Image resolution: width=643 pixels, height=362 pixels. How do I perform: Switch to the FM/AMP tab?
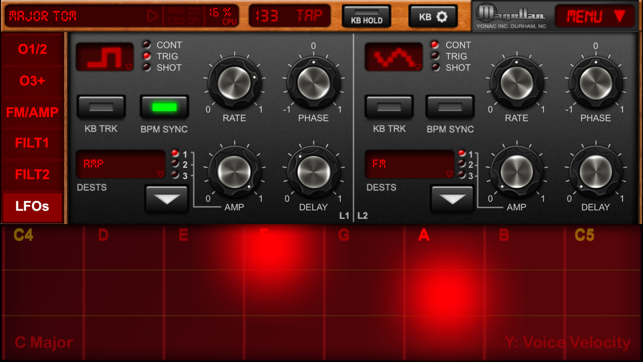(32, 112)
